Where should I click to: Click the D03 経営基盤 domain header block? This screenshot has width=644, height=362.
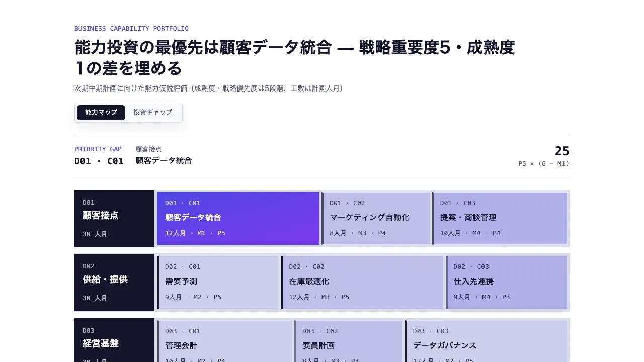(x=114, y=340)
